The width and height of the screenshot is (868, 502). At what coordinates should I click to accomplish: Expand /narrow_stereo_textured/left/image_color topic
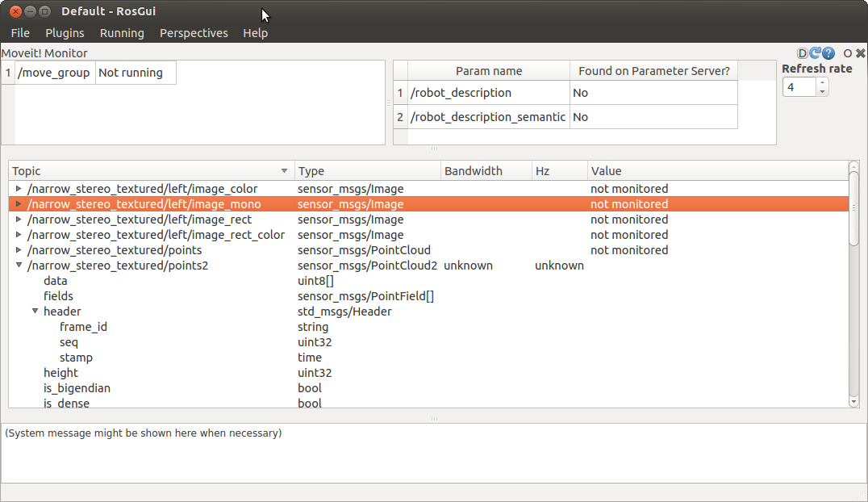19,189
